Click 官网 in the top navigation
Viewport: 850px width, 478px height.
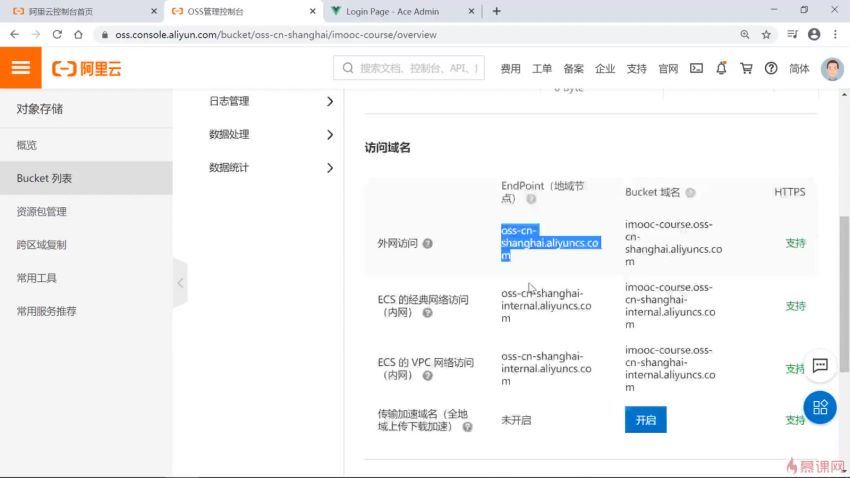tap(668, 69)
